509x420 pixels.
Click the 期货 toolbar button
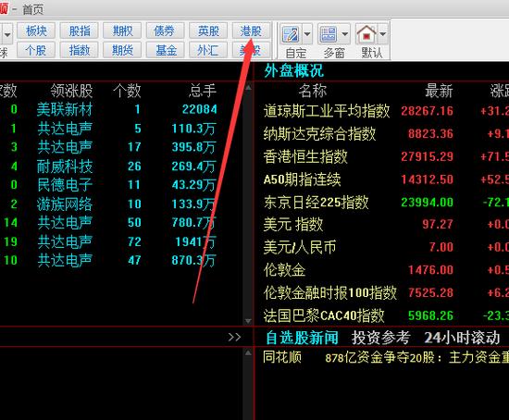(x=122, y=50)
